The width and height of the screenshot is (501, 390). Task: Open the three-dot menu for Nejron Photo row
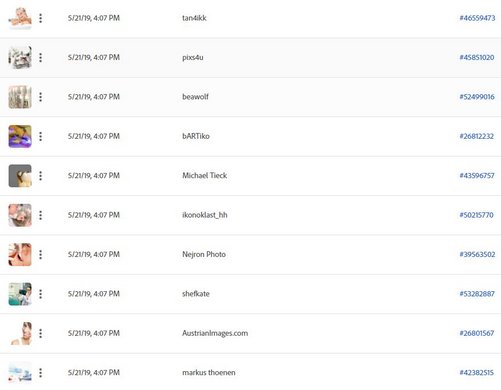tap(40, 254)
